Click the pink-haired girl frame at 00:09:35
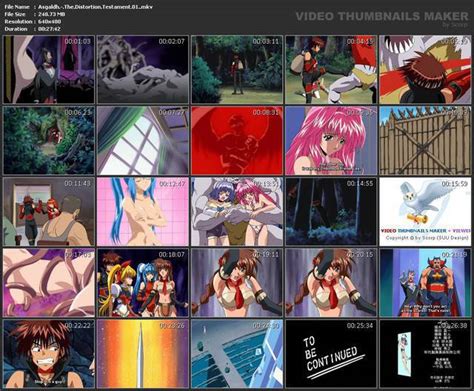The width and height of the screenshot is (474, 391). pos(331,140)
